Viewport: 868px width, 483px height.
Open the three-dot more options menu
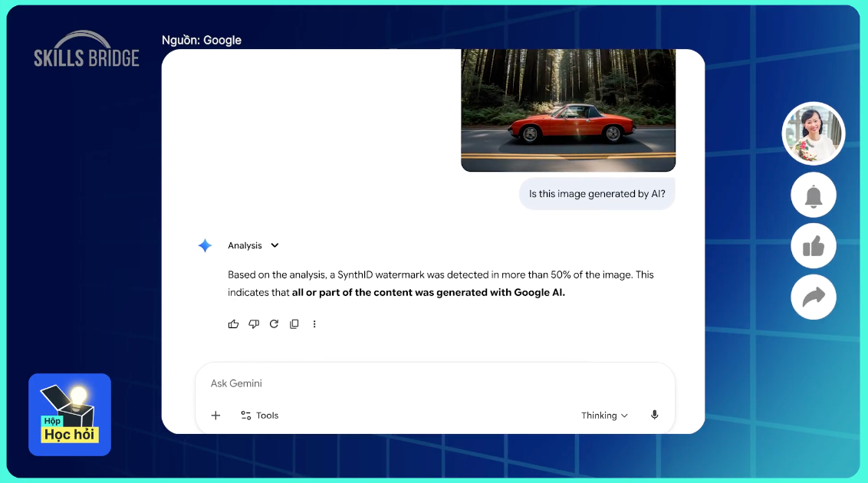pos(314,324)
